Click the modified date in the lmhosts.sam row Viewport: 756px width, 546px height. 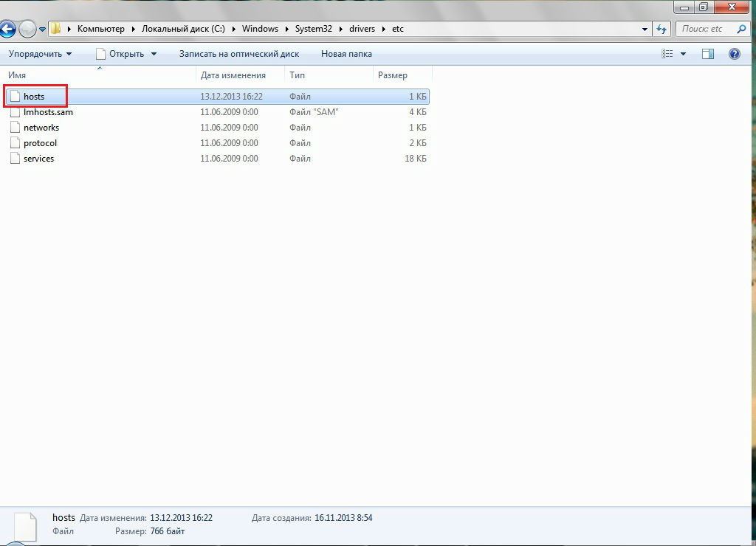tap(229, 112)
